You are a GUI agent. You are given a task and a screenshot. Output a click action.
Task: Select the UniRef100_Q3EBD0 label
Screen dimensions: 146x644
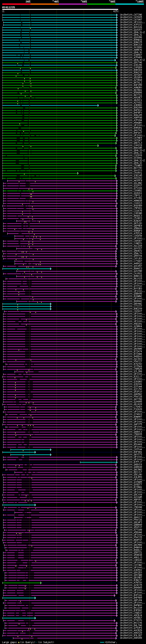[x=131, y=105]
